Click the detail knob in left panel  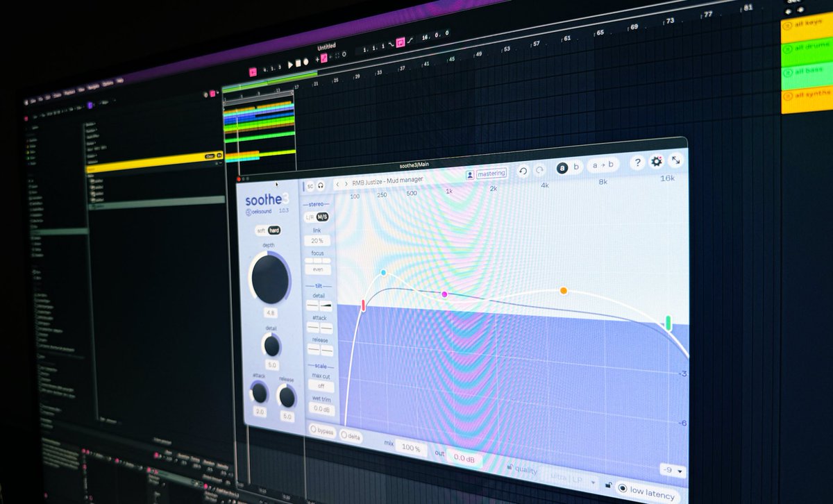point(272,346)
